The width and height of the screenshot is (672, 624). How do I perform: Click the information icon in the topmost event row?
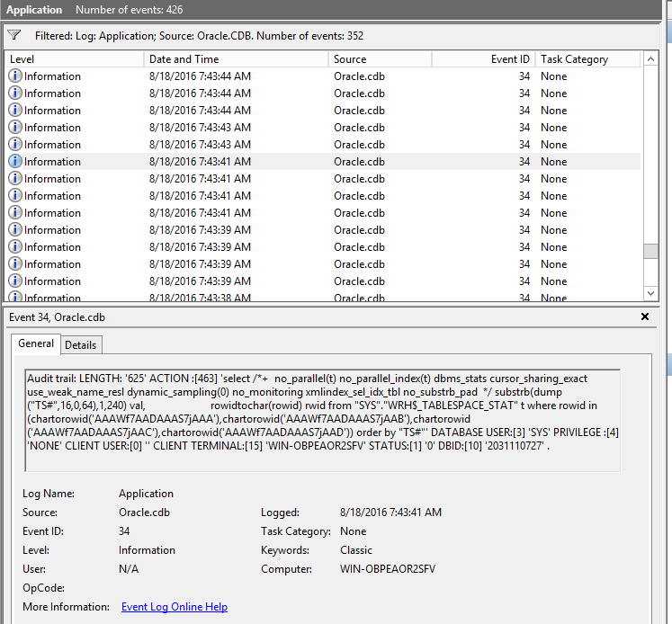coord(14,76)
